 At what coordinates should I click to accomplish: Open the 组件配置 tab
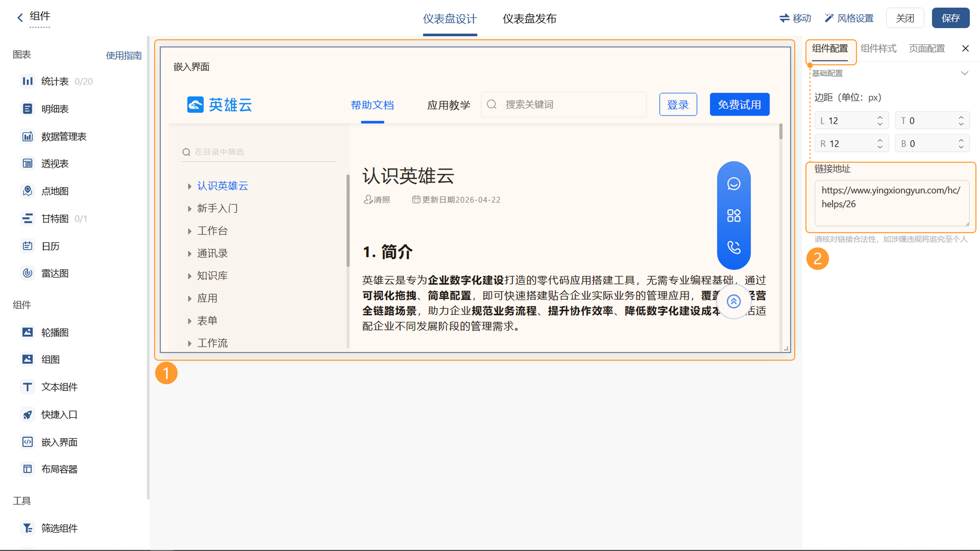[x=830, y=48]
